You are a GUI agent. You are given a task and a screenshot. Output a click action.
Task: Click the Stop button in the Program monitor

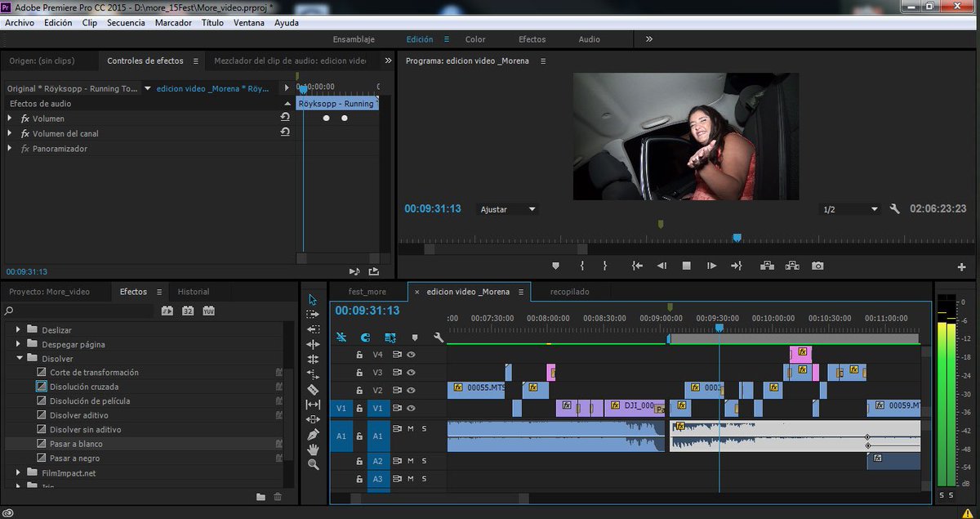686,266
